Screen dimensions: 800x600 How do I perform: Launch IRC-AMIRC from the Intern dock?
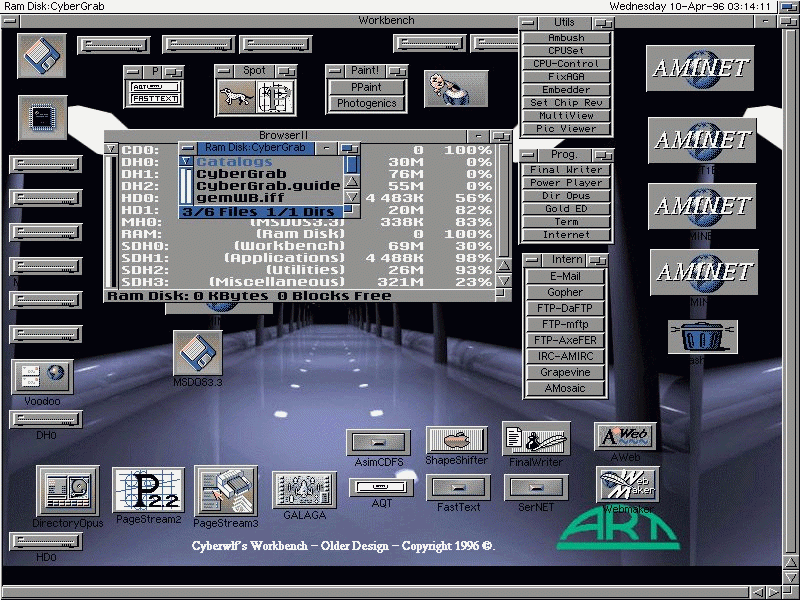click(x=565, y=356)
